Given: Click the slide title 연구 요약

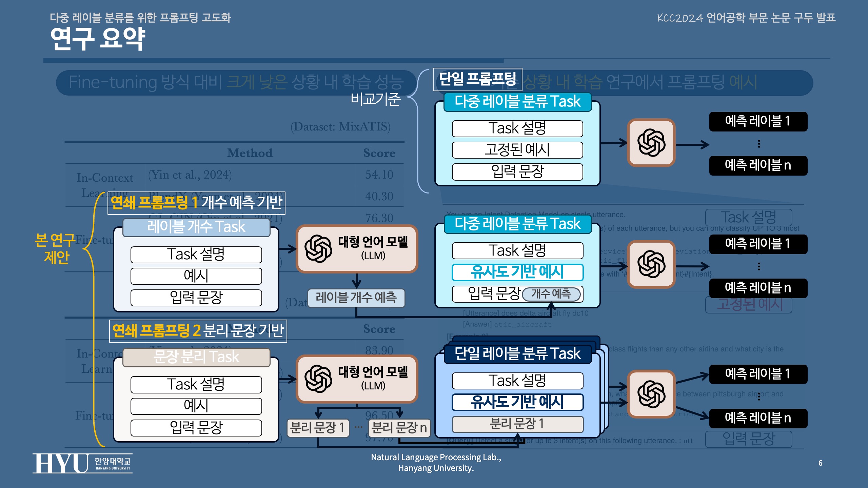Looking at the screenshot, I should (98, 39).
